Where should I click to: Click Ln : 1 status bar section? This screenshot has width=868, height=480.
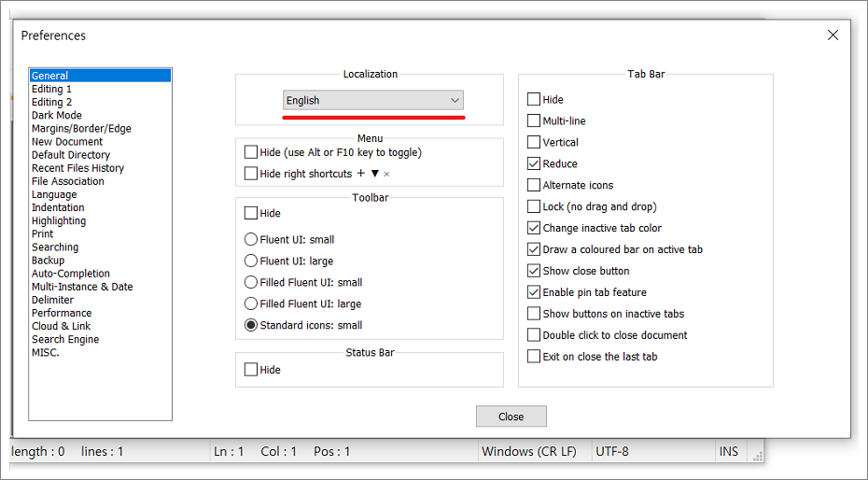[x=229, y=451]
